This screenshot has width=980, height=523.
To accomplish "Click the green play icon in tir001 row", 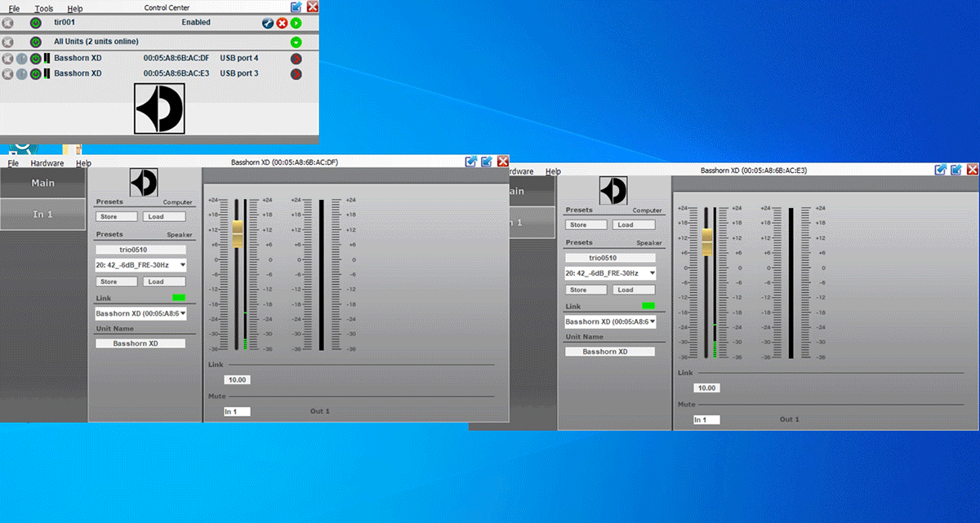I will click(x=296, y=23).
